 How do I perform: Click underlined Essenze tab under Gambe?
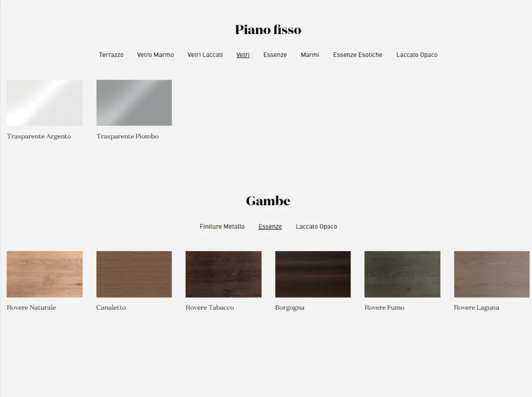[x=270, y=227]
